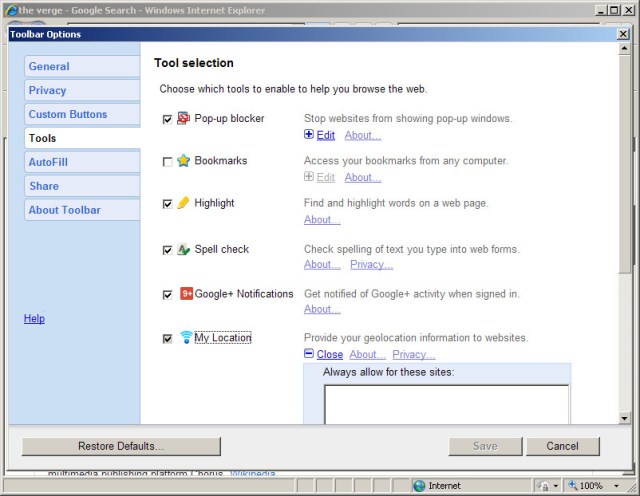Click the Spell check icon

[x=183, y=249]
